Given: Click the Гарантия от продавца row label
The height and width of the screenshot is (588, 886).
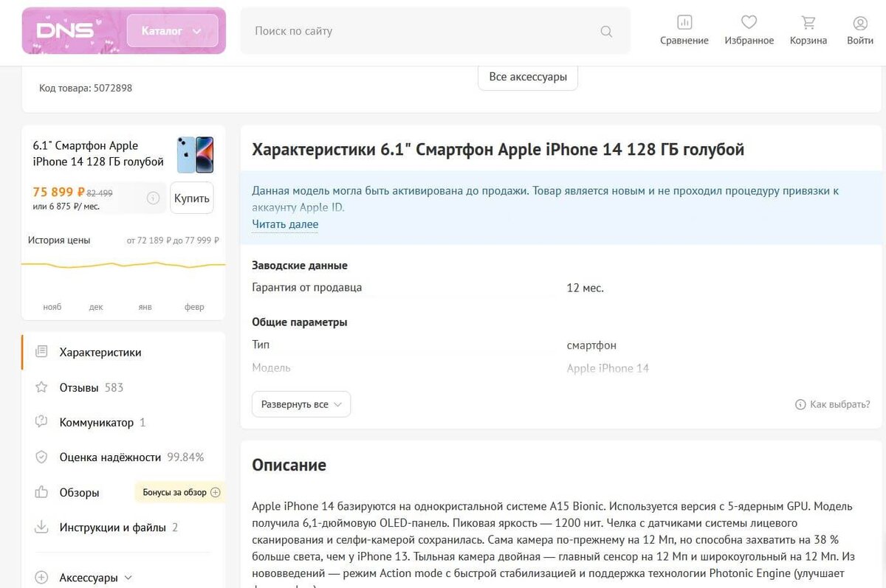Looking at the screenshot, I should click(x=307, y=288).
